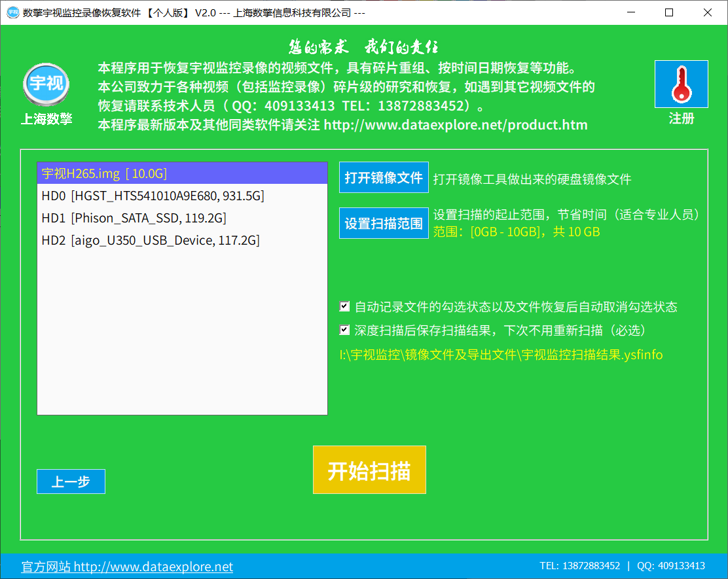The width and height of the screenshot is (728, 579).
Task: Select 宇视H265.img [10.0G] in the list
Action: [x=182, y=173]
